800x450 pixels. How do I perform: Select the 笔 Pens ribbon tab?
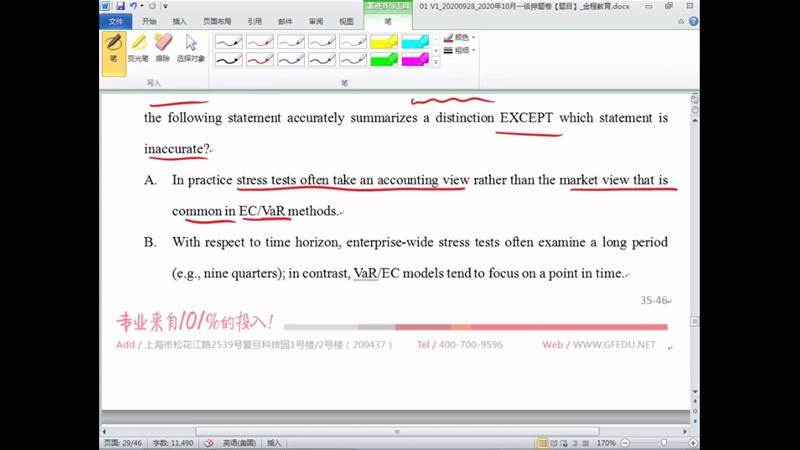(388, 21)
